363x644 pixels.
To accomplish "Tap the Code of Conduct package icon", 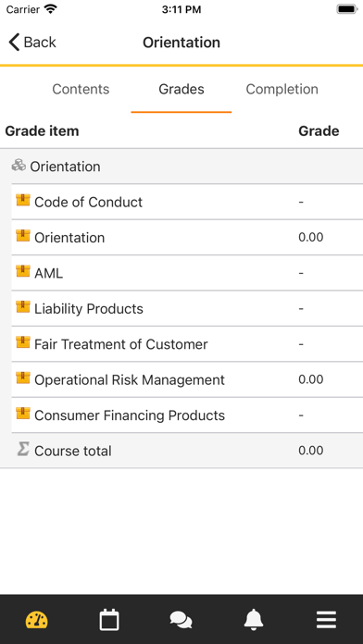I will click(x=23, y=200).
